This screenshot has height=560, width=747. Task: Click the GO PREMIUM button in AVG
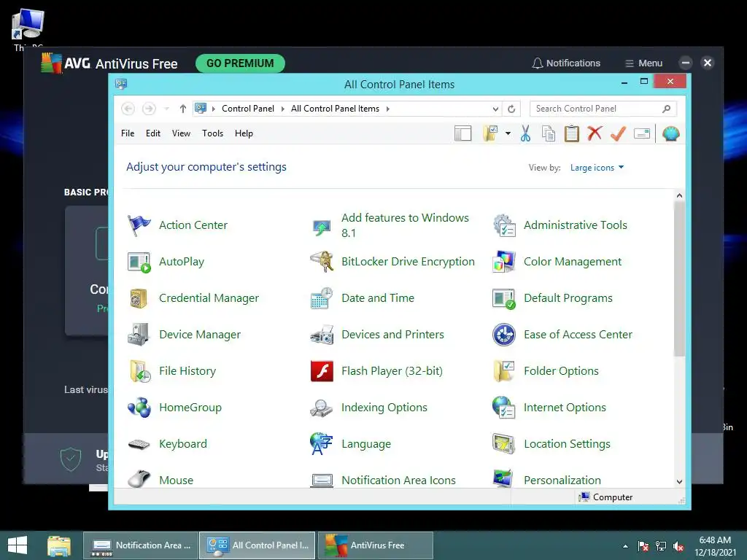pos(240,63)
